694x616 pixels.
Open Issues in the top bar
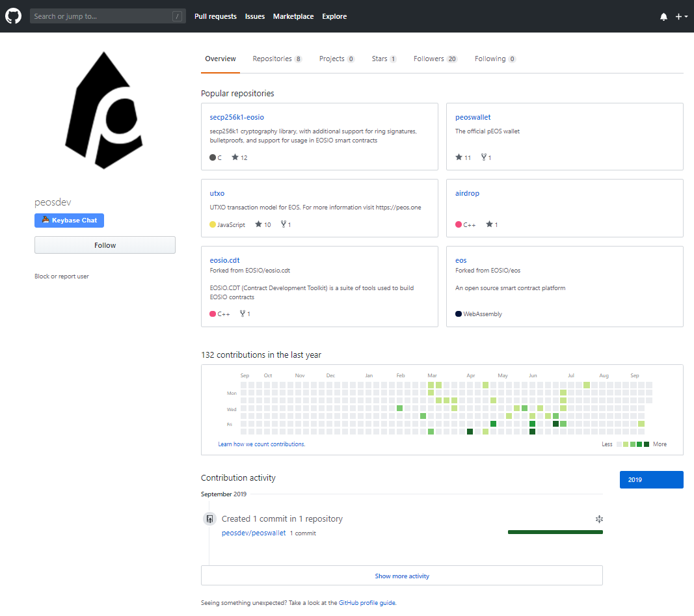click(x=255, y=16)
